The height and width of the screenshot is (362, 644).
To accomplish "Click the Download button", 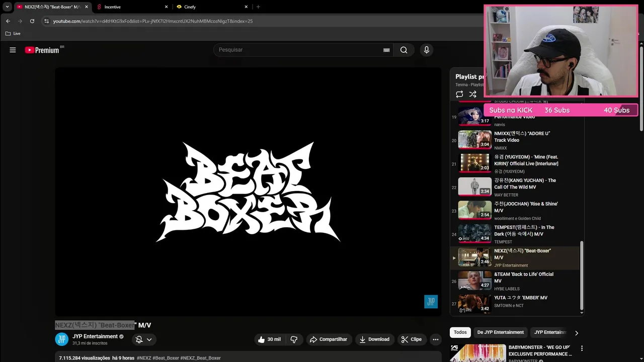I will pos(374,339).
